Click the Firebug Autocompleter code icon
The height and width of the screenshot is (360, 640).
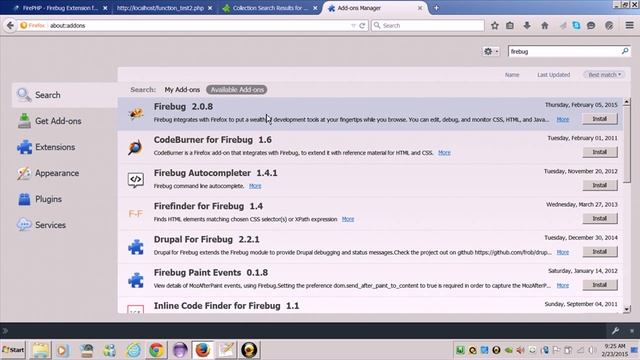pyautogui.click(x=136, y=180)
